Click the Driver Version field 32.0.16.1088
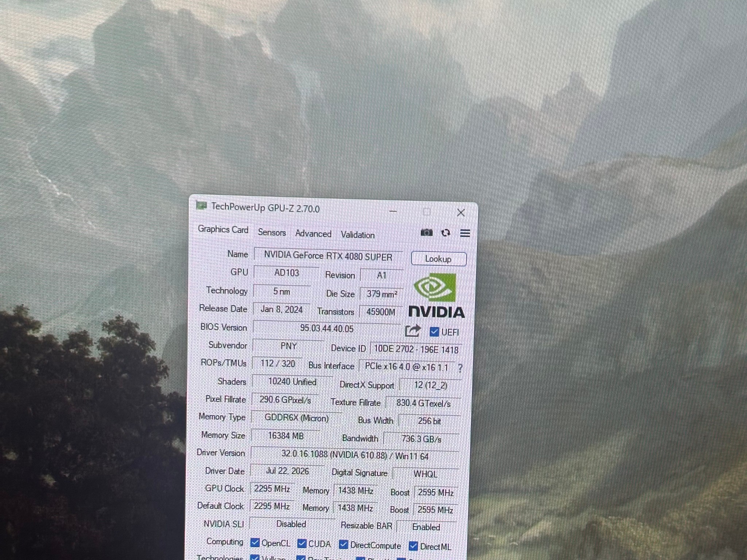The image size is (747, 560). click(355, 455)
